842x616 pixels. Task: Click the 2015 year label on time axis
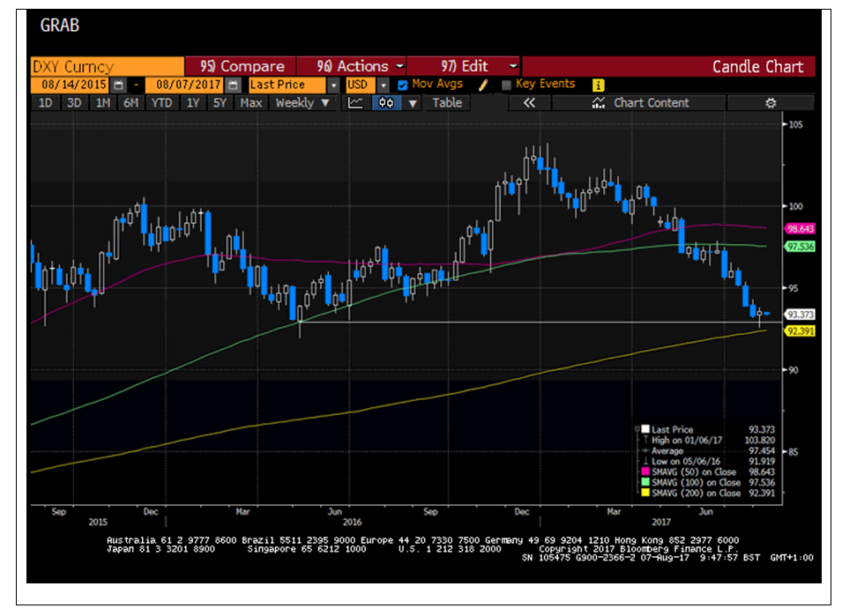(x=98, y=522)
